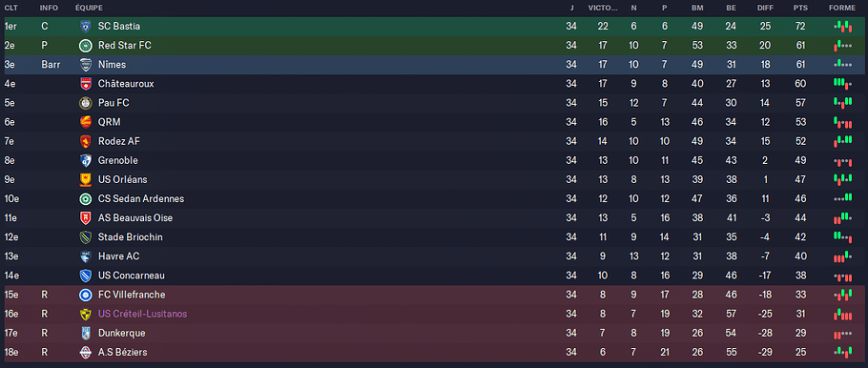Sort standings by DIFF column header
The image size is (868, 368).
click(x=766, y=8)
